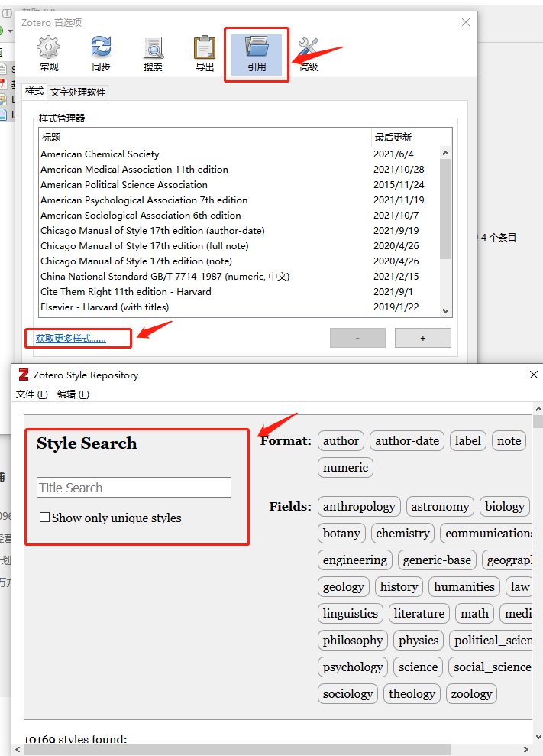Viewport: 543px width, 756px height.
Task: Filter by law field
Action: click(x=519, y=586)
